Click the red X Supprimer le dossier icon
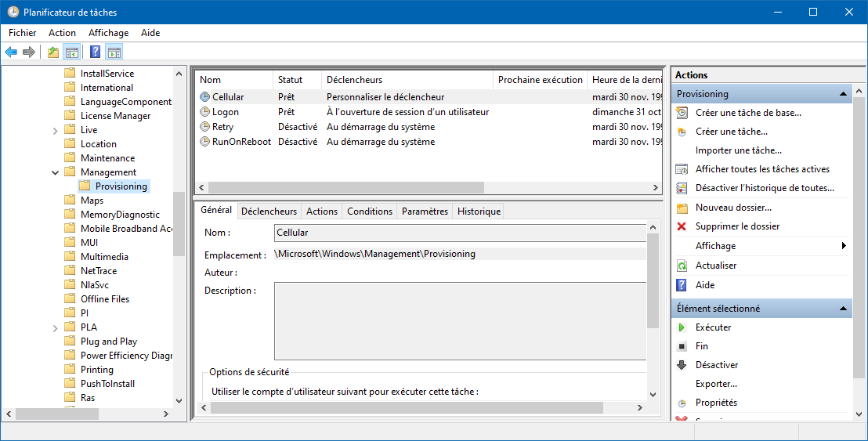The image size is (868, 441). (x=682, y=226)
